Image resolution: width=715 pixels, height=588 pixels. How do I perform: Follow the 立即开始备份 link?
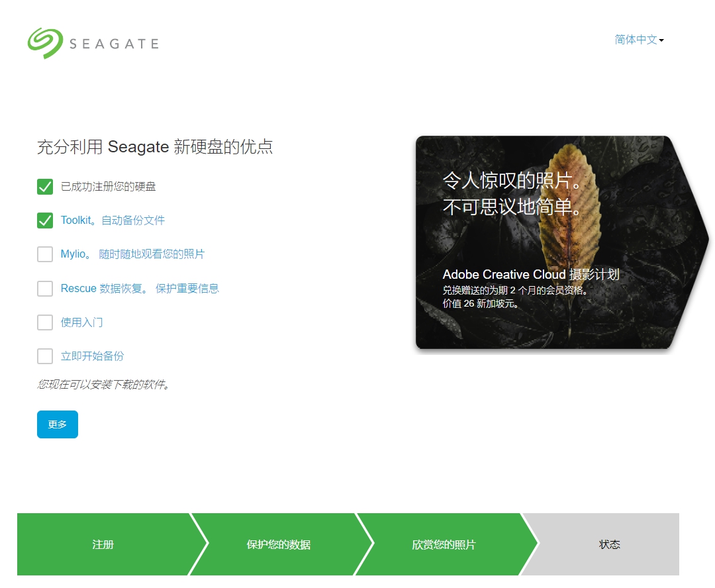coord(92,356)
